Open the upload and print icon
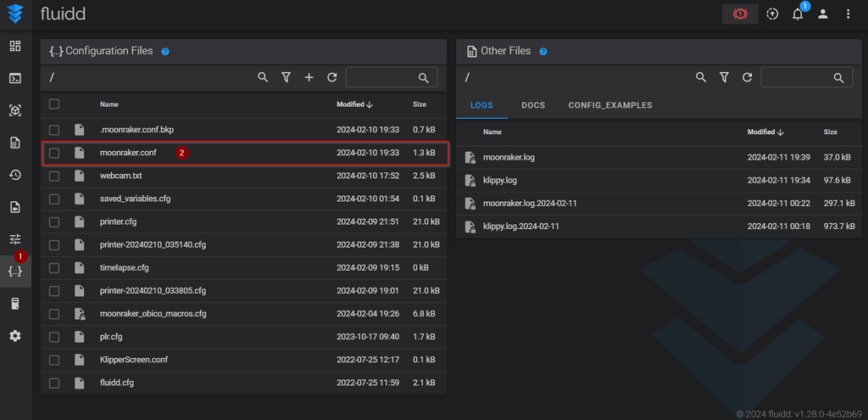This screenshot has height=420, width=868. click(772, 14)
